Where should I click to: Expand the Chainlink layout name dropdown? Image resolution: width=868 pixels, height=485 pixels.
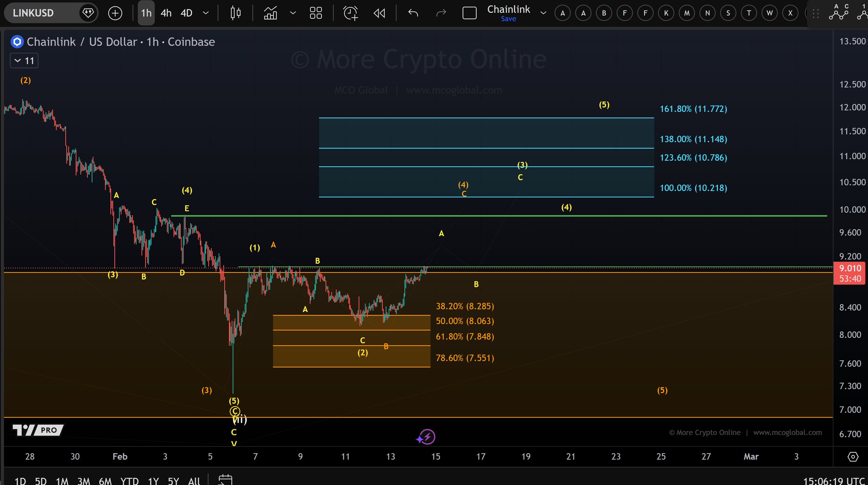click(x=543, y=13)
